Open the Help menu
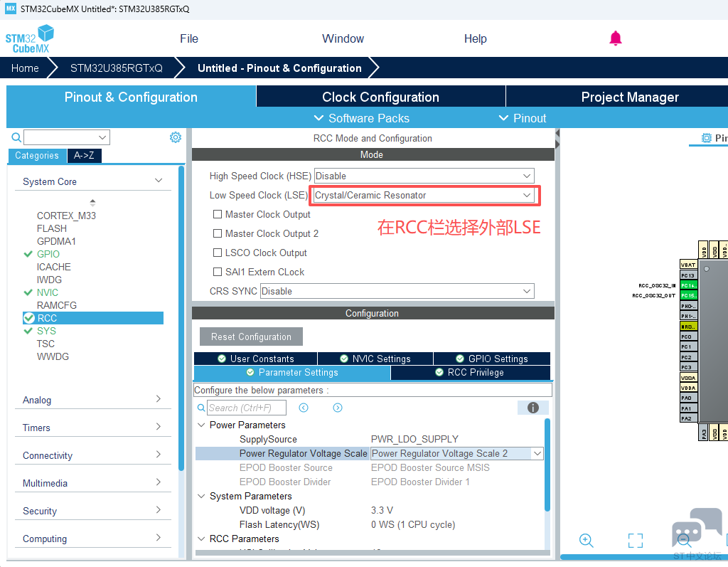The width and height of the screenshot is (728, 567). click(x=476, y=38)
